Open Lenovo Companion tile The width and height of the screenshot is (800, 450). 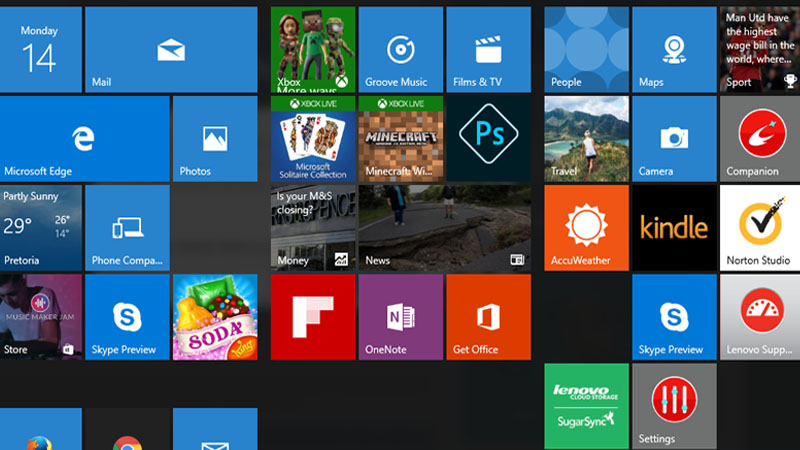point(760,139)
